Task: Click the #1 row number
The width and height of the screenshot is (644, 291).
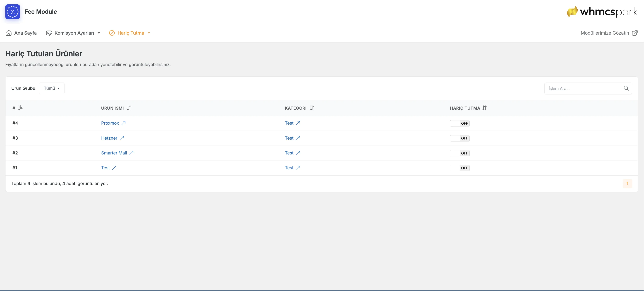Action: pos(15,168)
